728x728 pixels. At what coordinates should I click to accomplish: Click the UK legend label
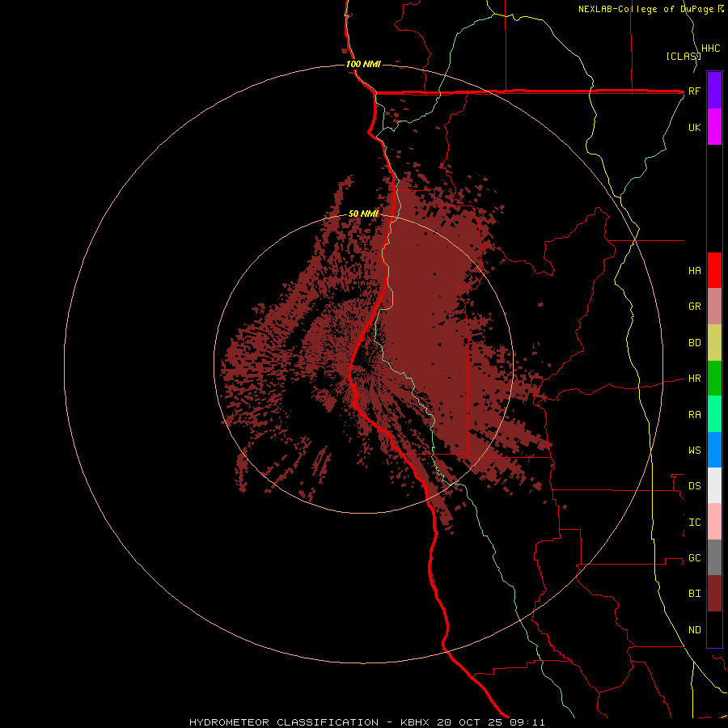point(695,128)
